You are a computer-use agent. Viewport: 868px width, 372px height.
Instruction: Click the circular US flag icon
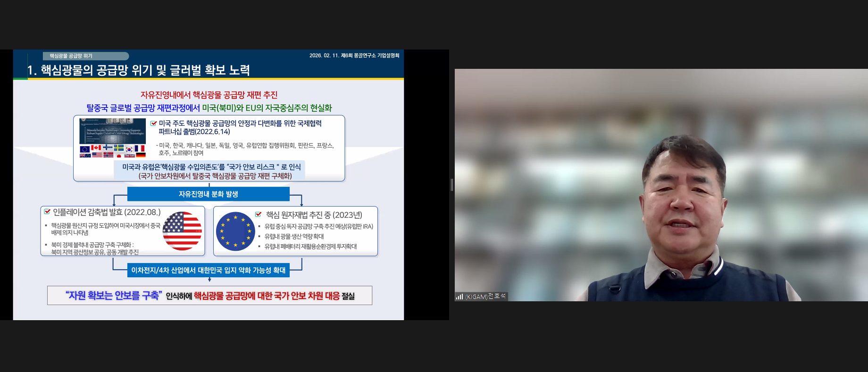(182, 231)
